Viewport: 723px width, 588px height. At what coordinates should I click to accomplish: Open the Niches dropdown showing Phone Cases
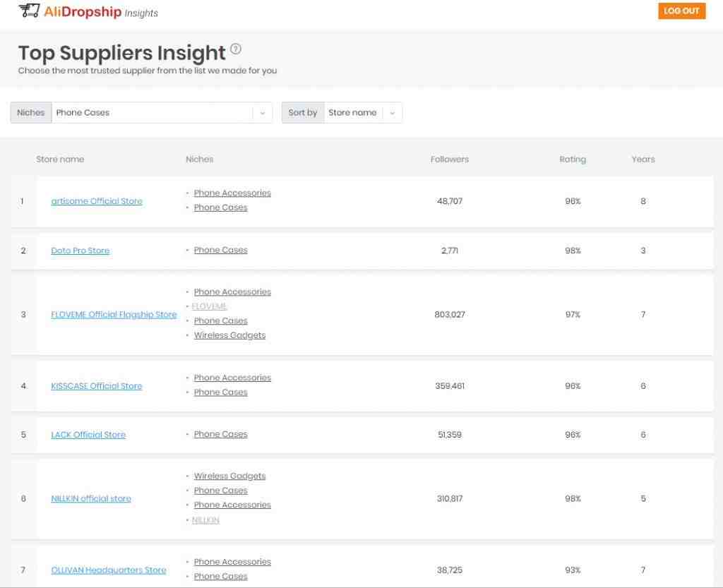point(141,112)
